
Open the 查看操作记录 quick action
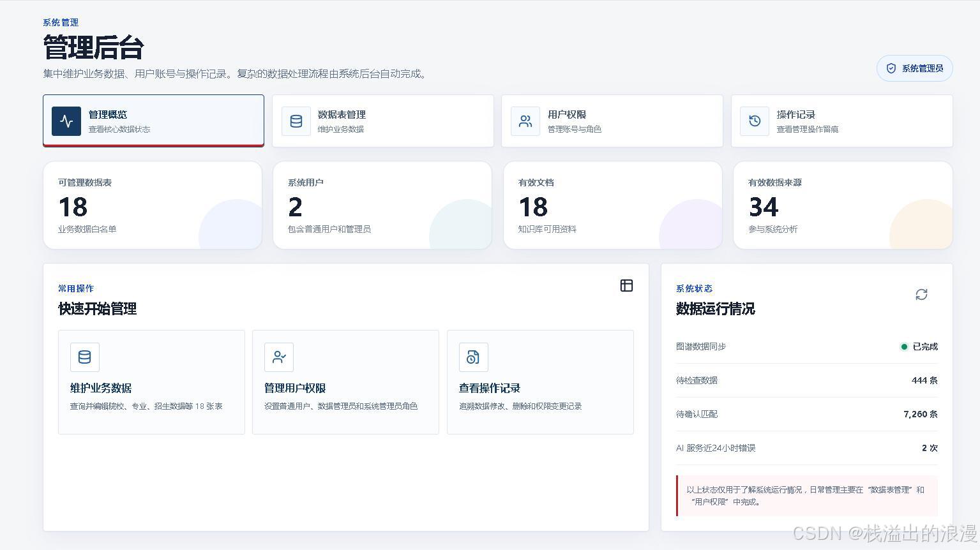(540, 382)
